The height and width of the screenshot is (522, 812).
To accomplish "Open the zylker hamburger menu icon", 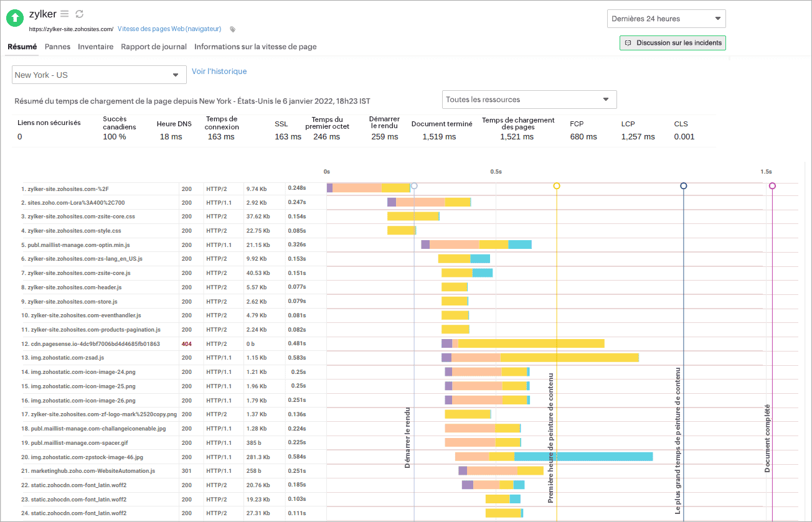I will pyautogui.click(x=65, y=14).
